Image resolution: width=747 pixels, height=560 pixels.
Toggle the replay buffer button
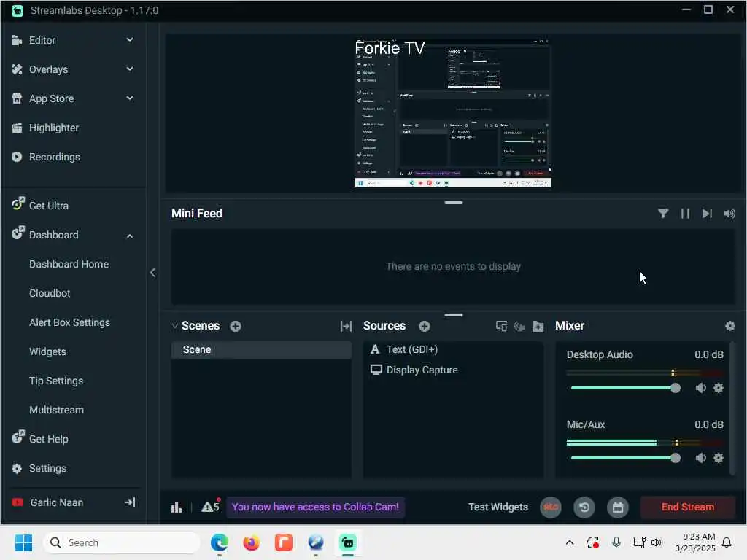584,507
